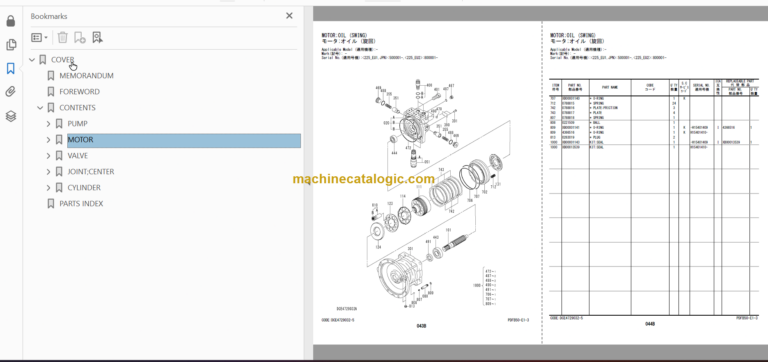Viewport: 768px width, 362px height.
Task: Open the PARTS INDEX bookmark
Action: click(81, 203)
